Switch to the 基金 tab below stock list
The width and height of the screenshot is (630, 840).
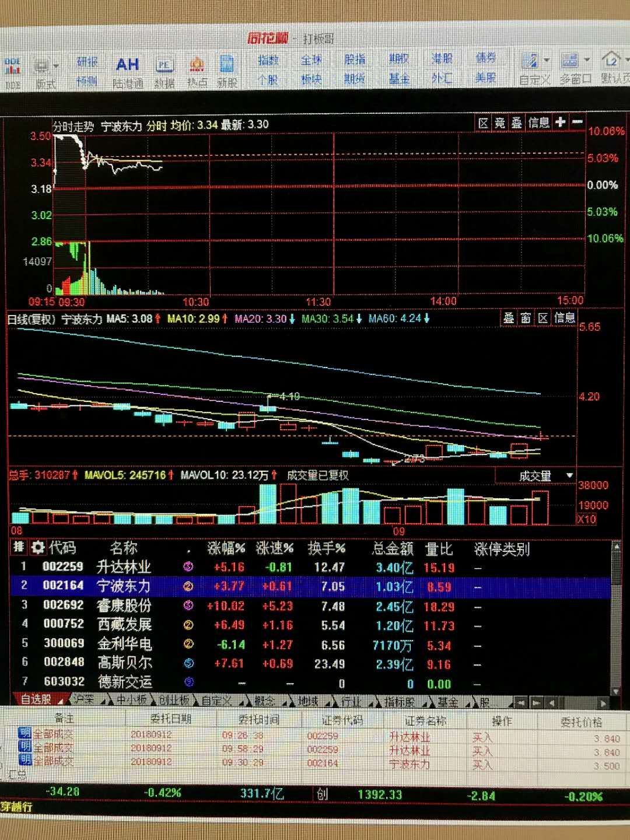tap(447, 702)
